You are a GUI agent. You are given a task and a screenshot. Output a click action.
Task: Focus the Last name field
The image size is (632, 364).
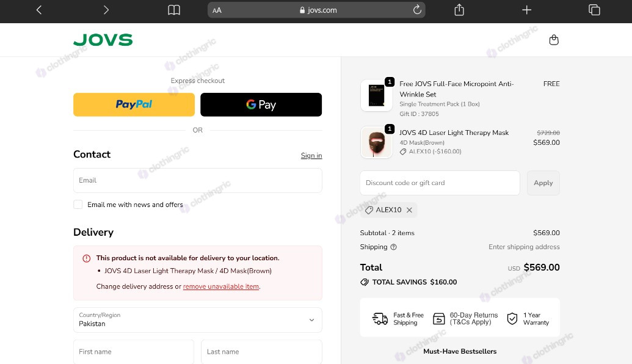coord(261,352)
